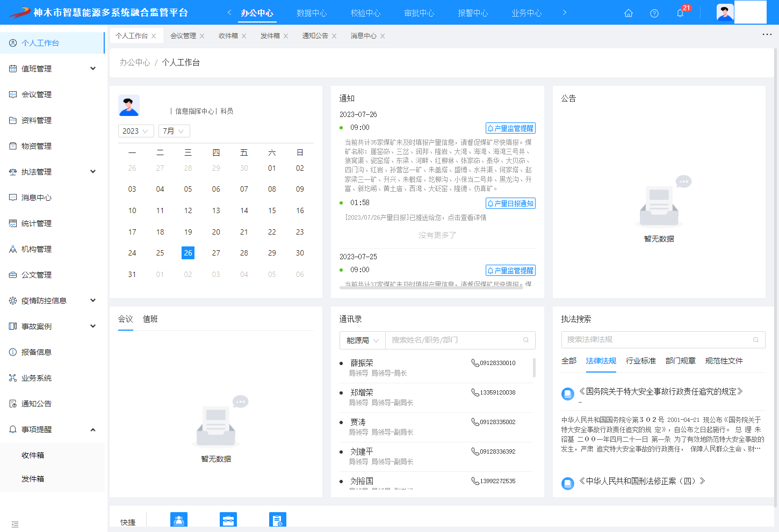Open the 2023 year dropdown
779x532 pixels.
[x=136, y=131]
